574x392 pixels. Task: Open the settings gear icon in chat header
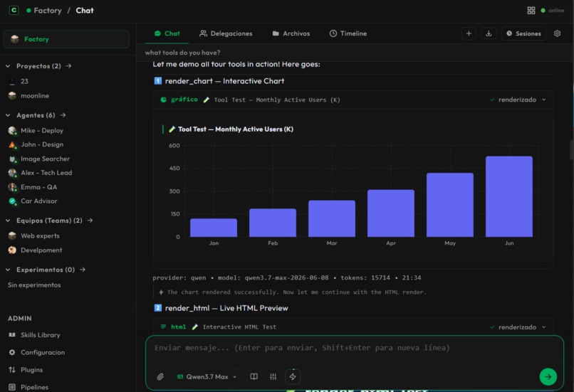pyautogui.click(x=557, y=33)
